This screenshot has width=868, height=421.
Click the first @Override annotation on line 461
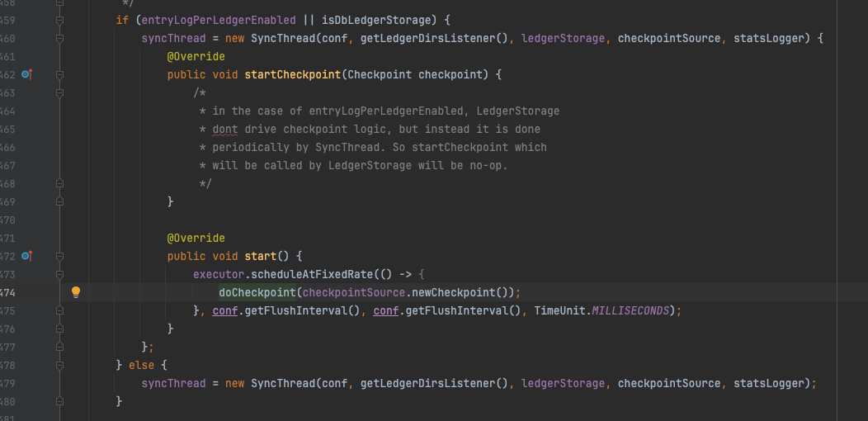[196, 56]
